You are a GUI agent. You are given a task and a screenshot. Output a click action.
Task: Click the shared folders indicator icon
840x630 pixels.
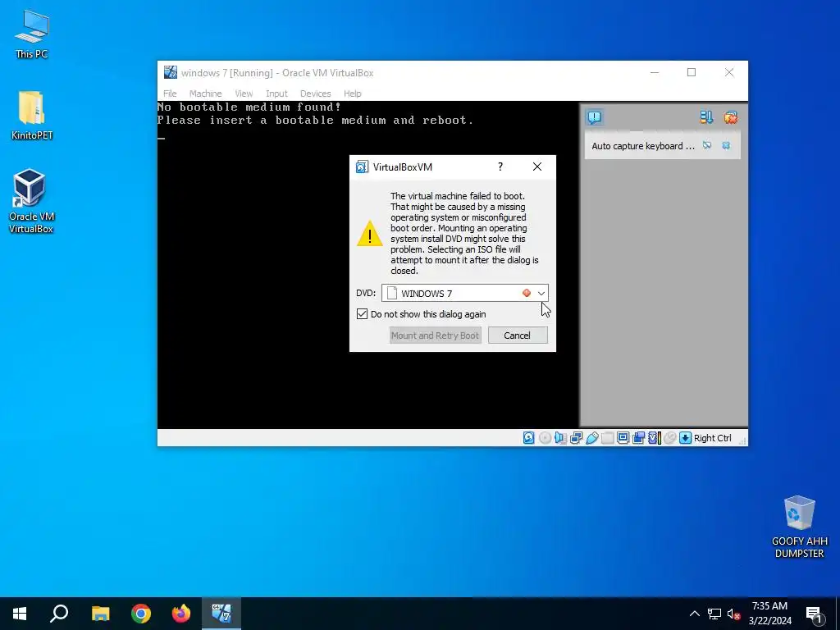coord(608,438)
